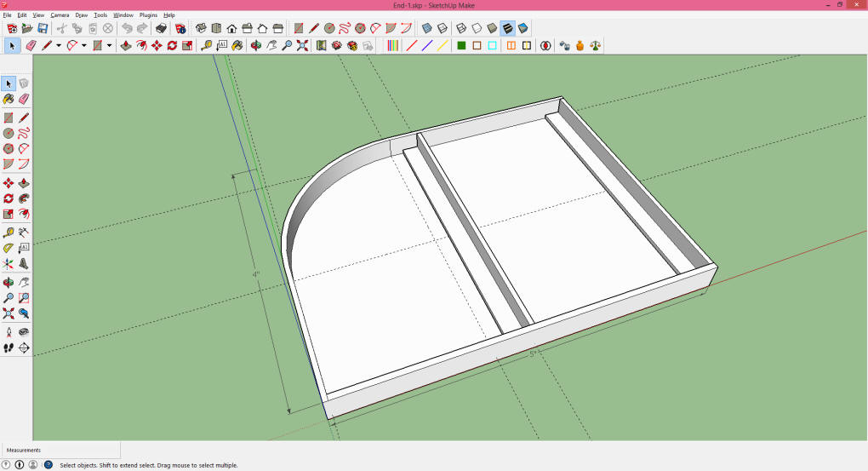The height and width of the screenshot is (471, 868).
Task: Select the Eraser tool in the top toolbar
Action: 31,45
